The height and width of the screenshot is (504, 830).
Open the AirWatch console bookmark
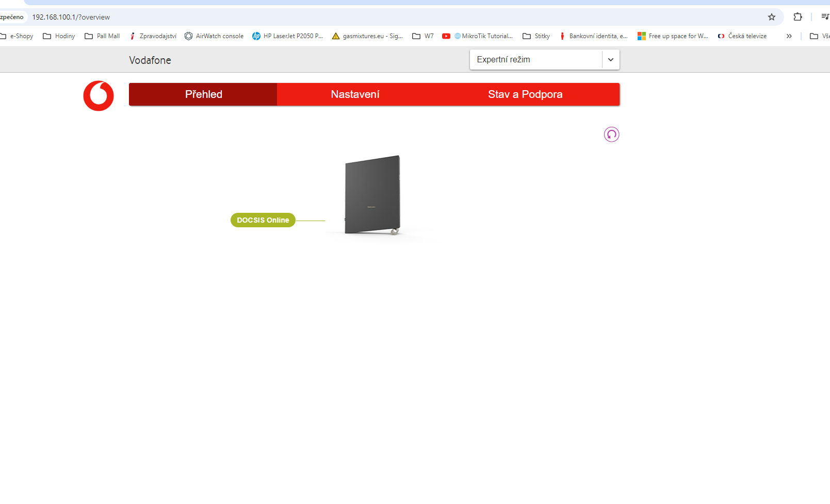(214, 36)
